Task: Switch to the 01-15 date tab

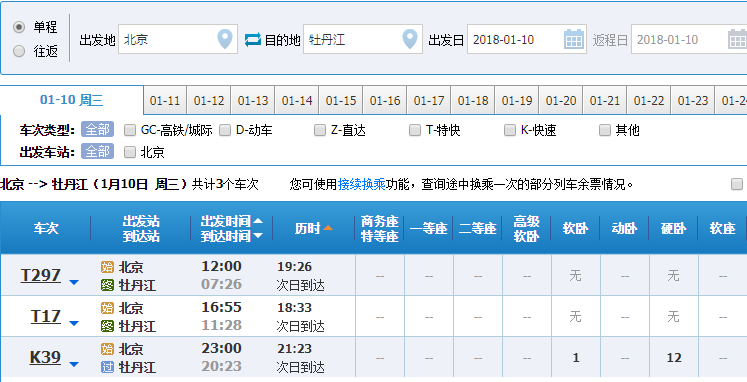Action: [341, 101]
